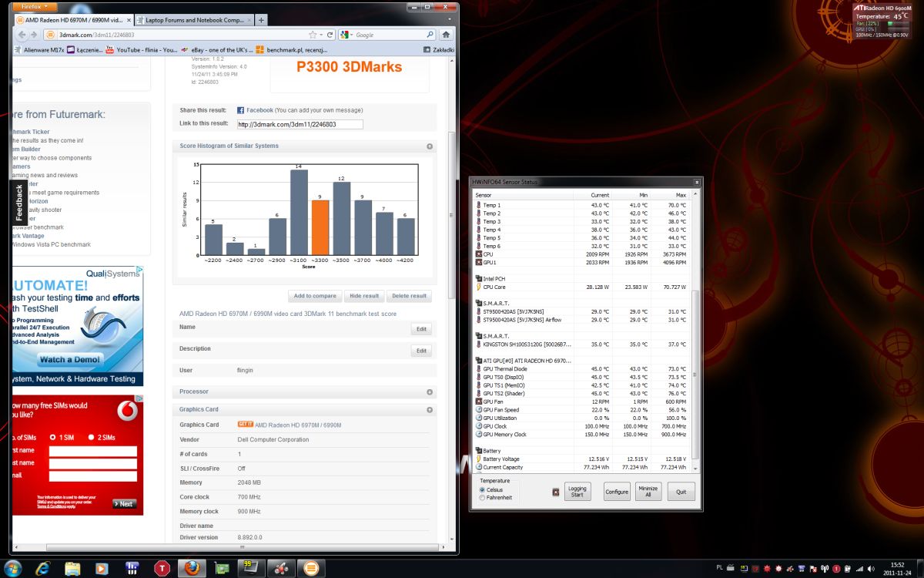Image resolution: width=924 pixels, height=578 pixels.
Task: Go forward one page in Firefox
Action: click(x=33, y=35)
